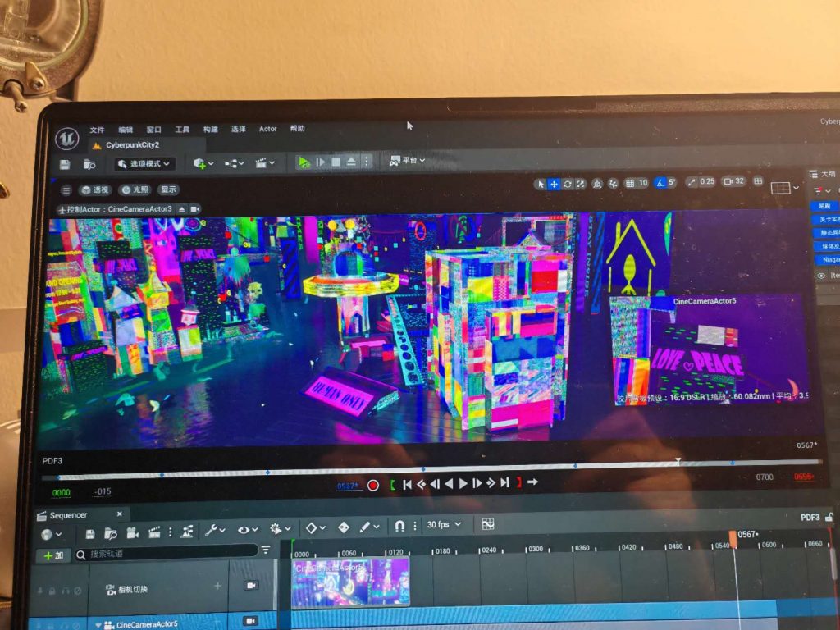This screenshot has height=630, width=840.
Task: Click the green 添加 add track button
Action: (52, 555)
